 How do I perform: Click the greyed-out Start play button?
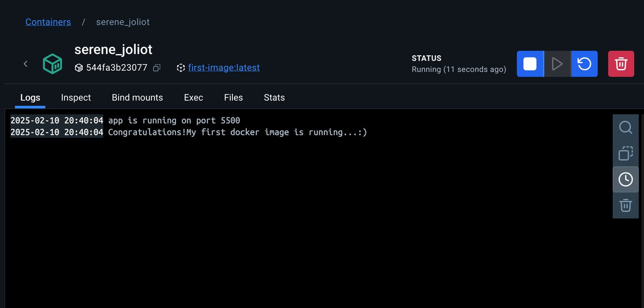pos(557,64)
